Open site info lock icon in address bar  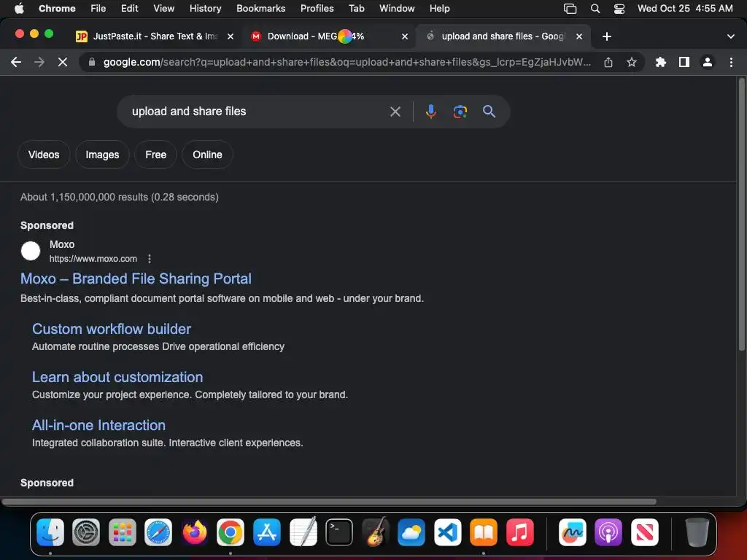tap(92, 62)
